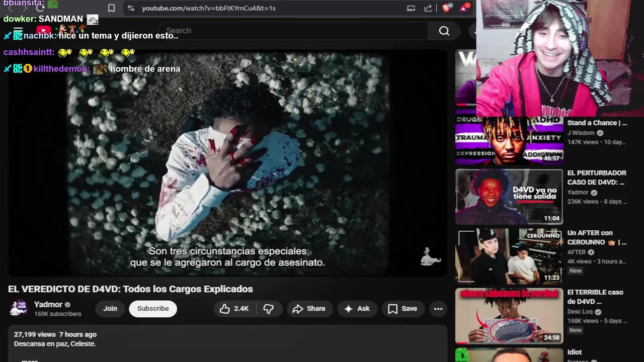Click the Yadmor channel under PERTURBADOR video

coord(578,193)
